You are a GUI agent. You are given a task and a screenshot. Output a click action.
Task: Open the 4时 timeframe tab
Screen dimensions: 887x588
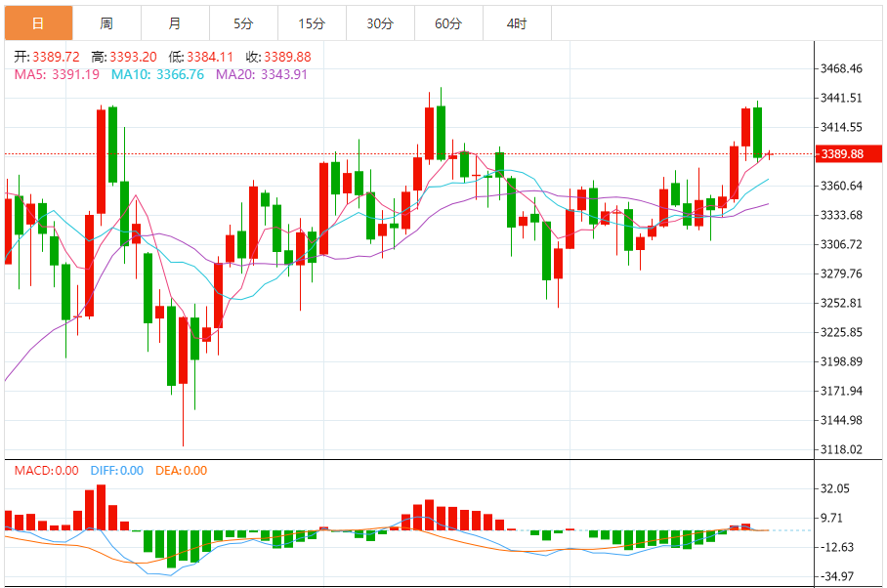pyautogui.click(x=517, y=23)
